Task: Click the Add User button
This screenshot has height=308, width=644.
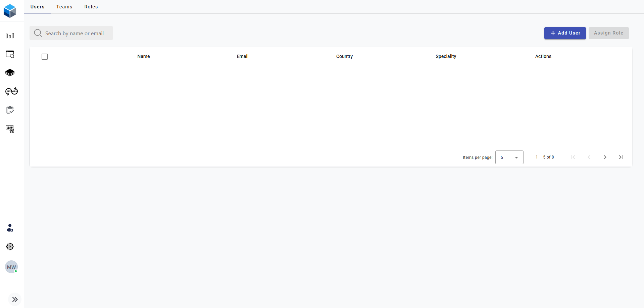Action: pos(565,33)
